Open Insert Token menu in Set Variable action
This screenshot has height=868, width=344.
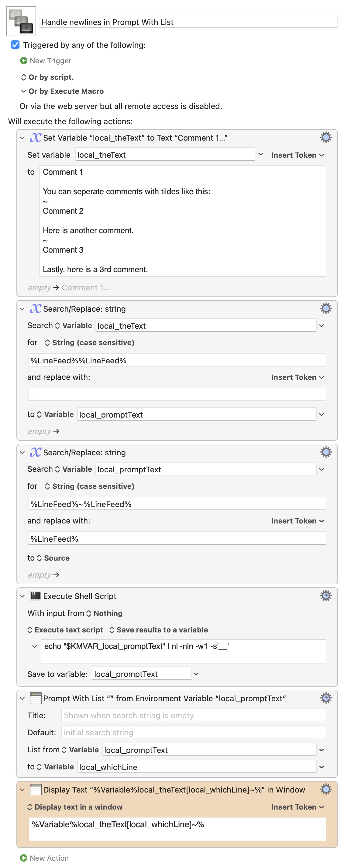coord(297,155)
